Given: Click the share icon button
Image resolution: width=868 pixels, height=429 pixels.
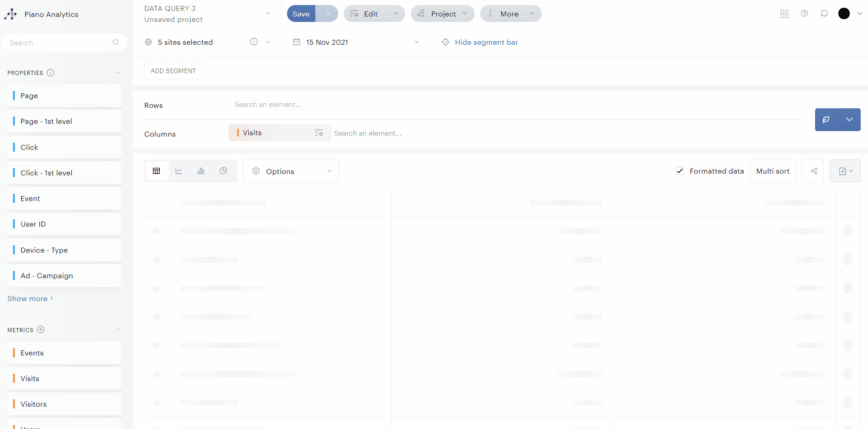Looking at the screenshot, I should pyautogui.click(x=813, y=171).
